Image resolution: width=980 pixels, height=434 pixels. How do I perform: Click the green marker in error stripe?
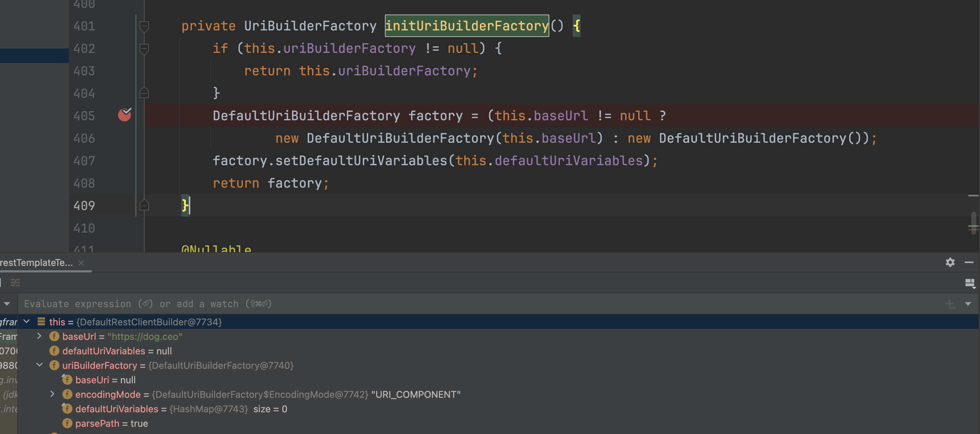(x=973, y=196)
